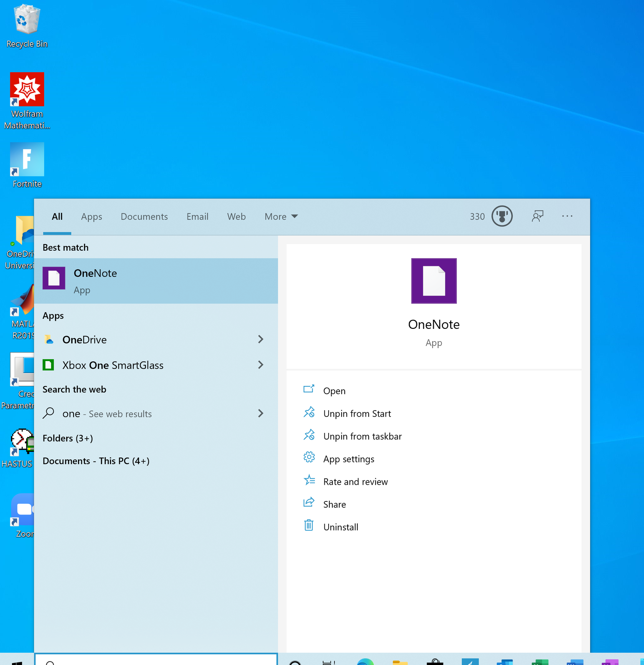Switch to the Web search tab
This screenshot has height=665, width=644.
coord(236,216)
